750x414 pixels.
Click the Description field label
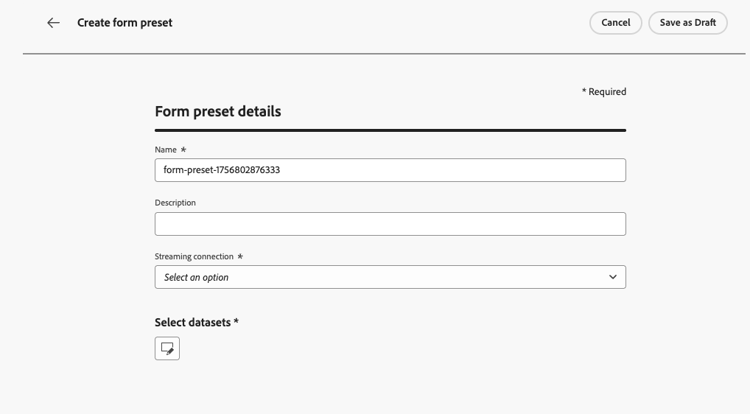tap(175, 203)
